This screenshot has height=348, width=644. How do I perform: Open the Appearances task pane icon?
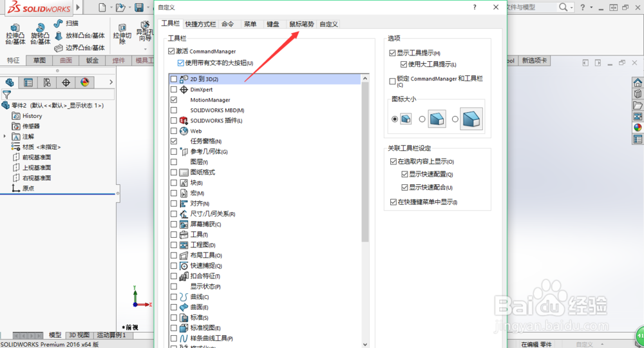tap(638, 128)
